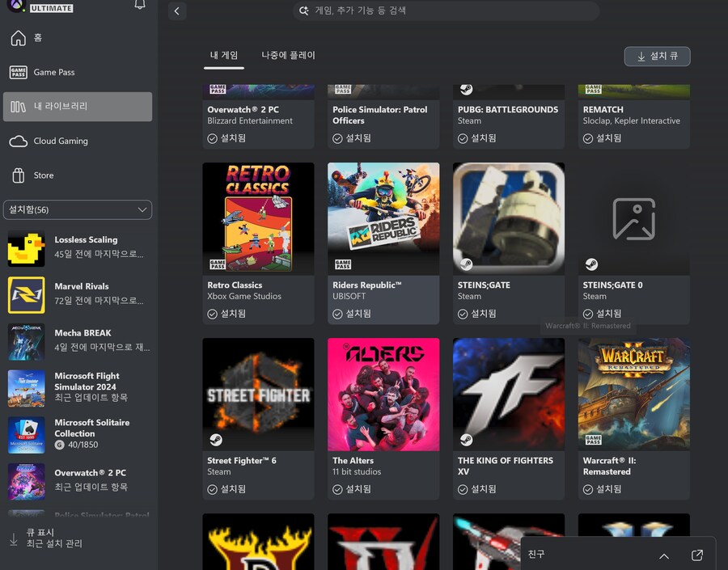728x570 pixels.
Task: Open Microsoft Solitaire Collection entry
Action: [77, 435]
